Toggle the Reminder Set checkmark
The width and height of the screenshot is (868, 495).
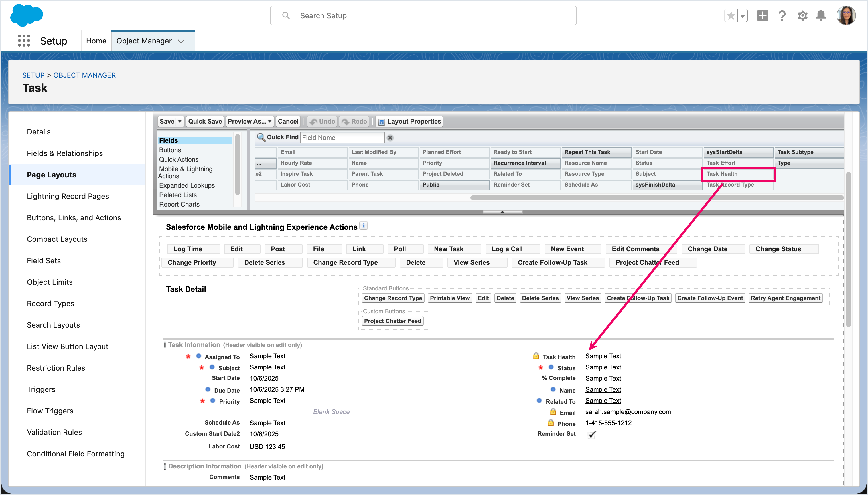[592, 435]
